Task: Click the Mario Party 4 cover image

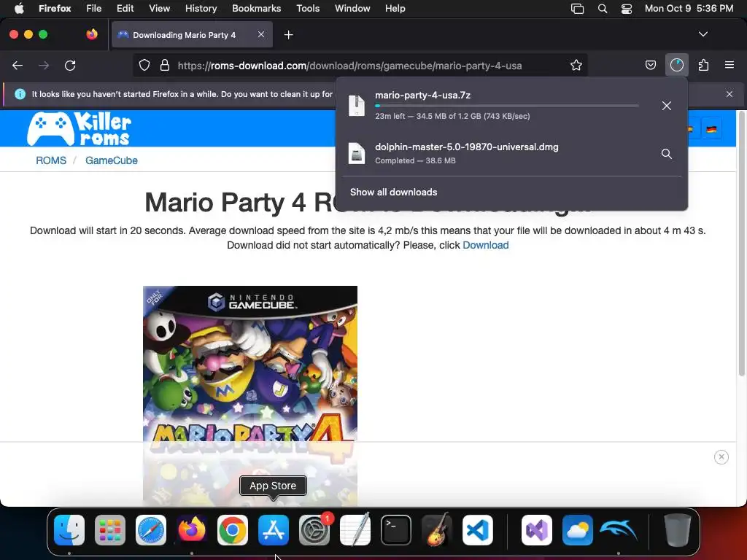Action: (x=250, y=395)
